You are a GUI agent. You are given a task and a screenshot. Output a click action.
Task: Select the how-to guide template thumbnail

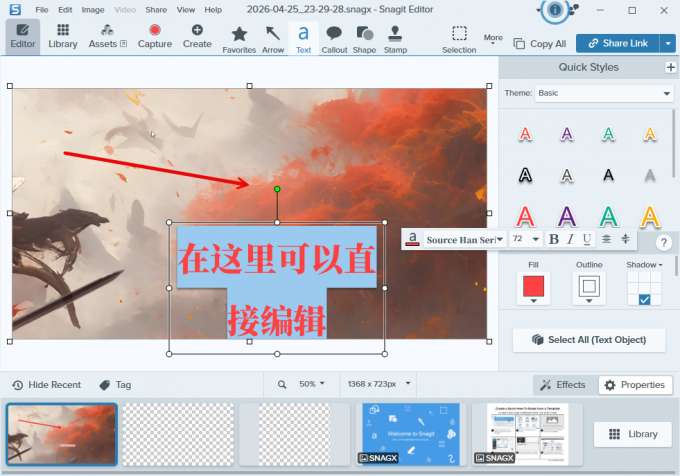[x=527, y=434]
